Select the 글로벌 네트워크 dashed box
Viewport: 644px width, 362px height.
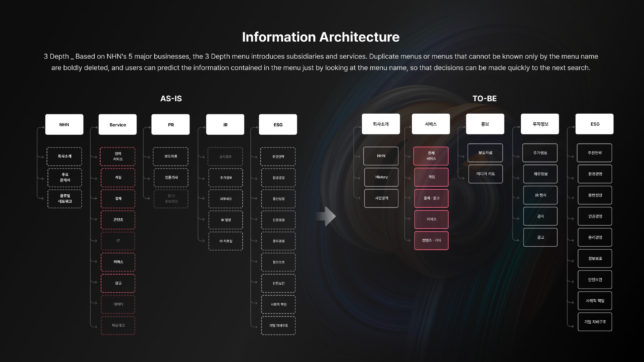[x=65, y=199]
